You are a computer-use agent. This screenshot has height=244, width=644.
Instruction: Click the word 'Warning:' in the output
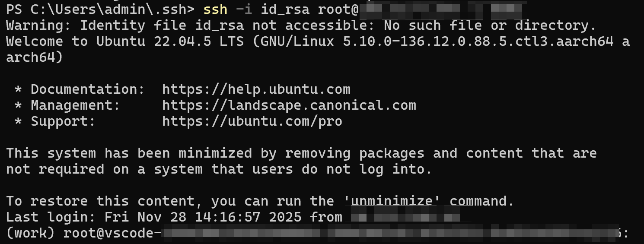(39, 26)
